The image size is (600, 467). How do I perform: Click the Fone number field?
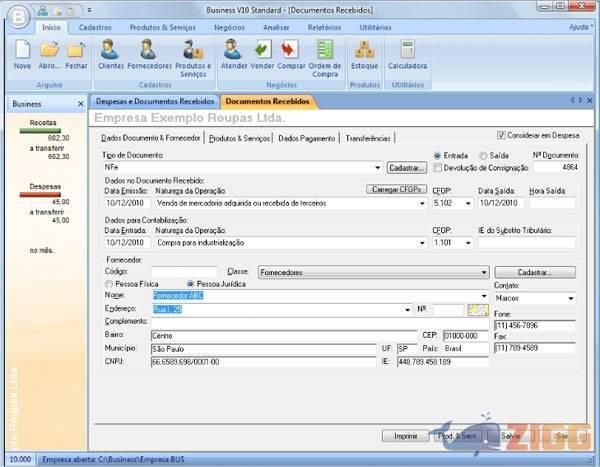(x=535, y=326)
